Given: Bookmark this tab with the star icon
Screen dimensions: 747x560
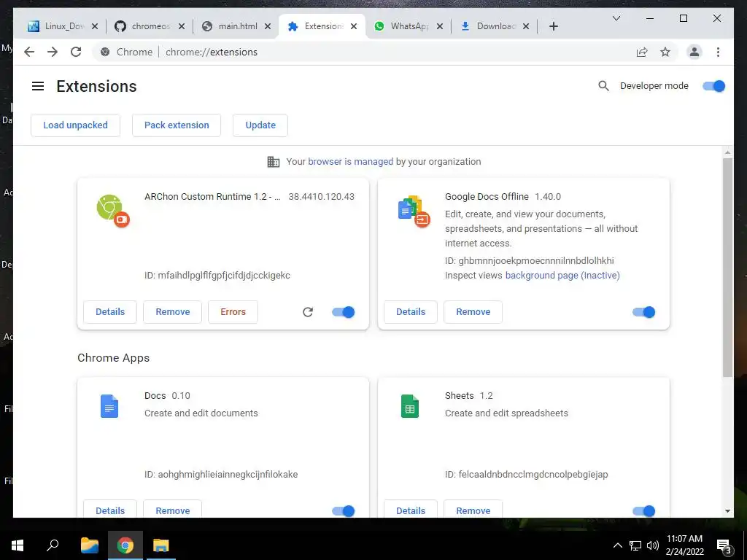Looking at the screenshot, I should click(x=665, y=52).
